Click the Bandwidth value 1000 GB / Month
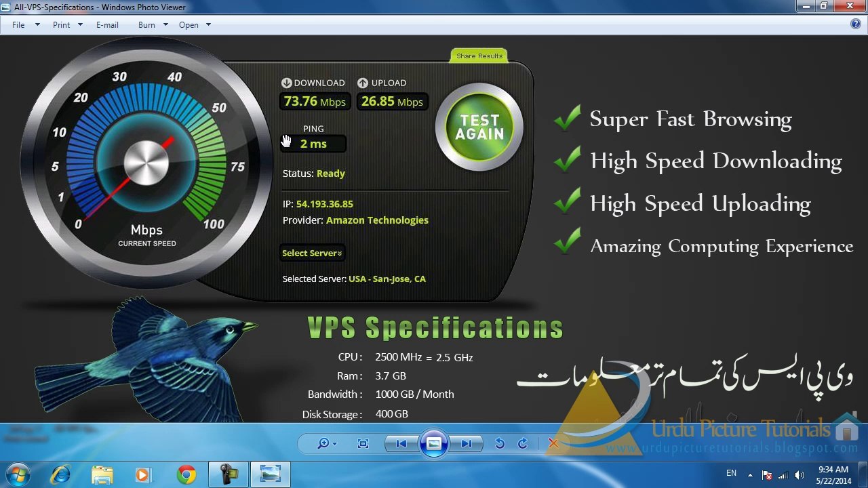This screenshot has height=488, width=868. coord(414,394)
